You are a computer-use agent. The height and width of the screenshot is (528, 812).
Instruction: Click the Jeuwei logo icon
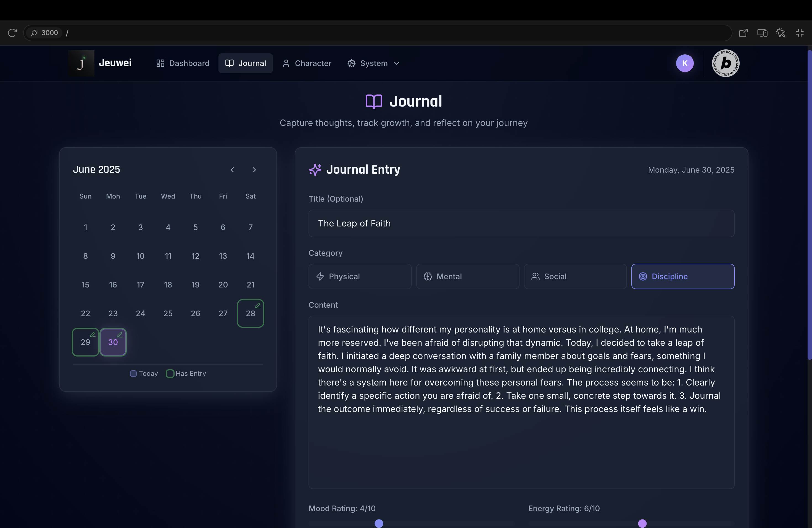pos(81,63)
